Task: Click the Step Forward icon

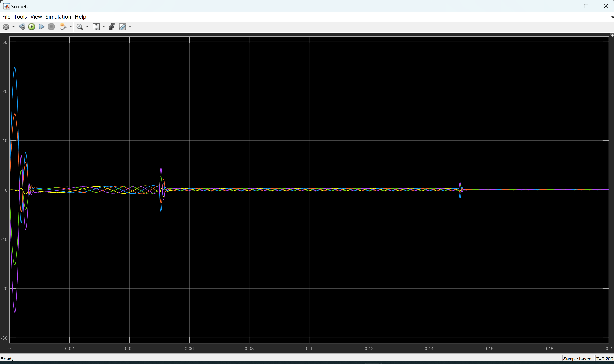Action: click(41, 27)
